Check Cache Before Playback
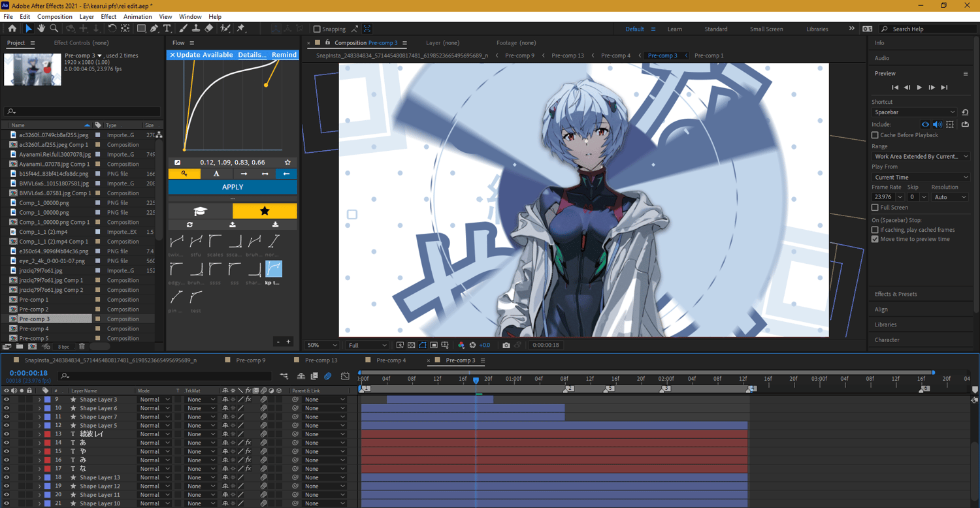The height and width of the screenshot is (508, 980). 875,135
